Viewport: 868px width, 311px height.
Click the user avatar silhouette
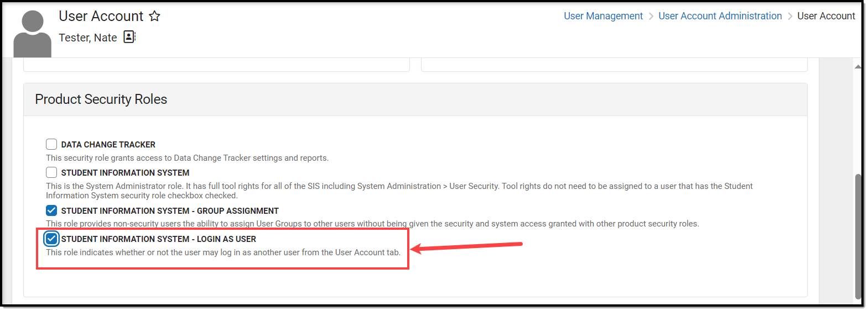coord(32,34)
